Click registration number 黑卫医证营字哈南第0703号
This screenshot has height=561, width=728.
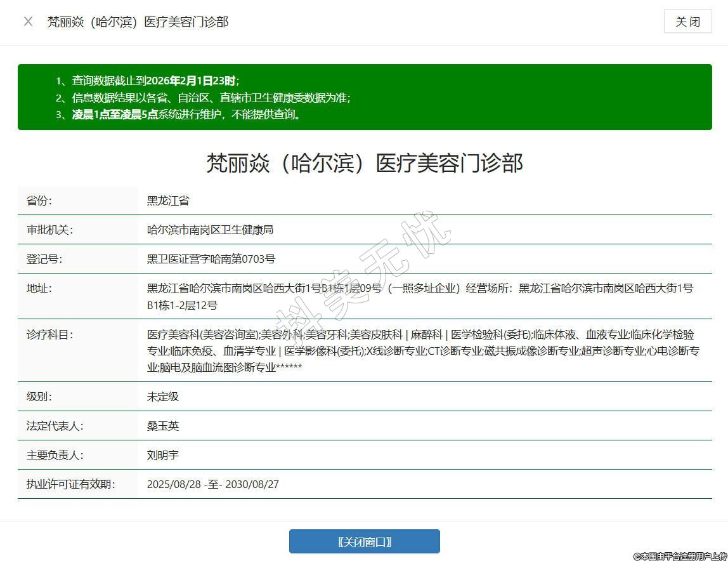click(x=211, y=259)
